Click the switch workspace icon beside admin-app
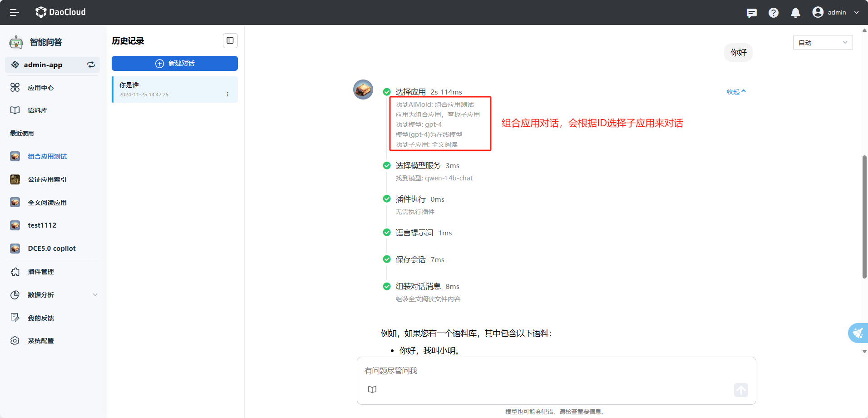Image resolution: width=868 pixels, height=418 pixels. pyautogui.click(x=91, y=65)
